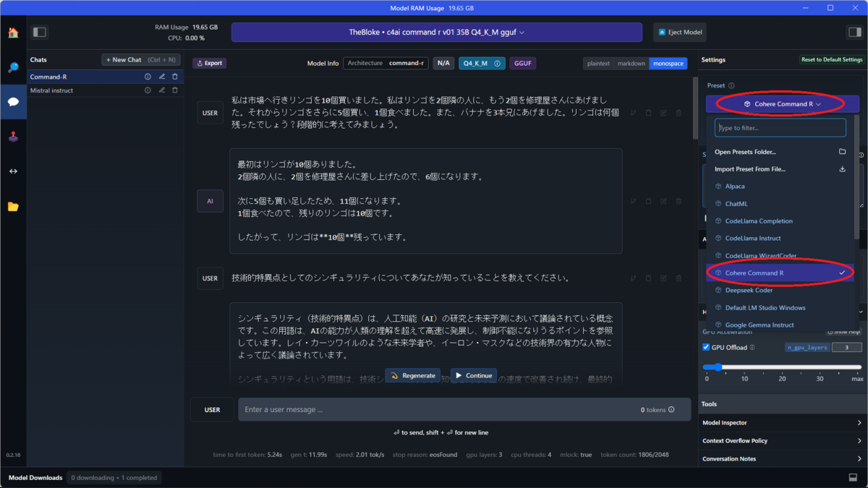Edit the apple AI answer
This screenshot has height=488, width=868.
(x=663, y=201)
